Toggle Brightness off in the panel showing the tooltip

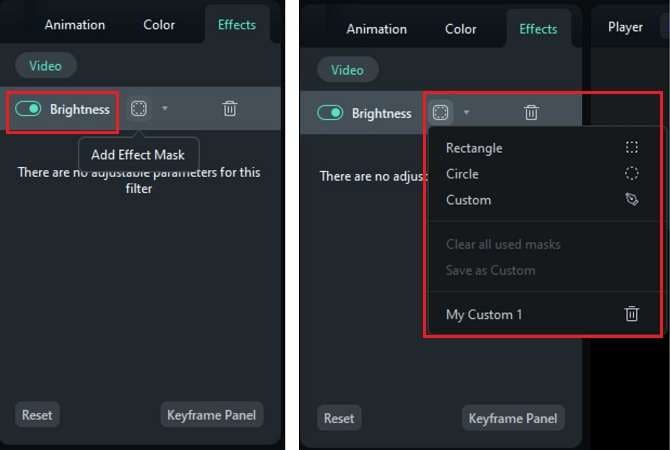(x=28, y=109)
